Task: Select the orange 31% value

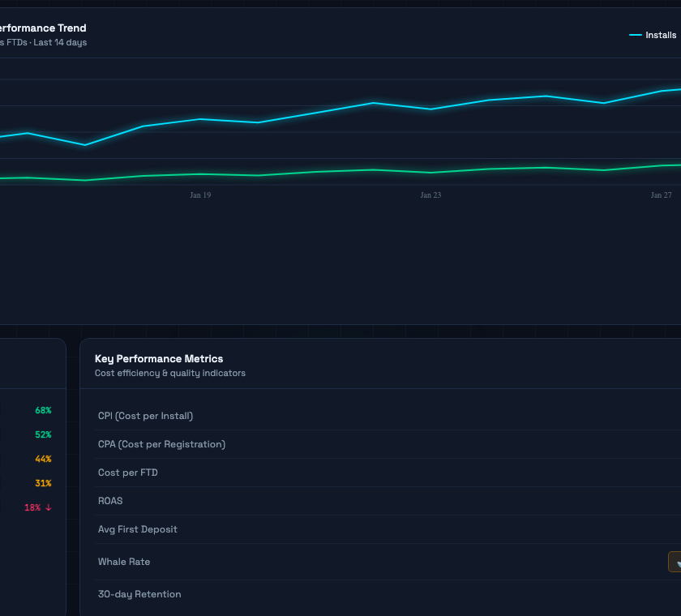Action: click(42, 483)
